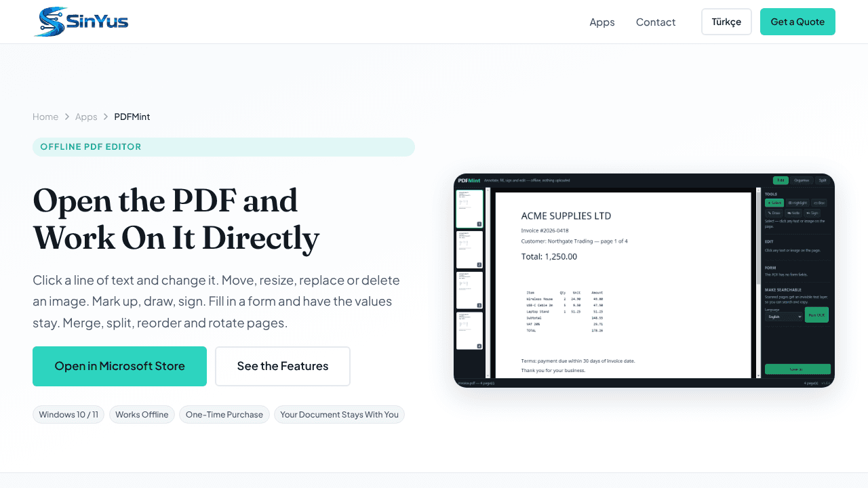The width and height of the screenshot is (868, 488).
Task: Click the USB-C Cable 2m table row
Action: click(565, 305)
